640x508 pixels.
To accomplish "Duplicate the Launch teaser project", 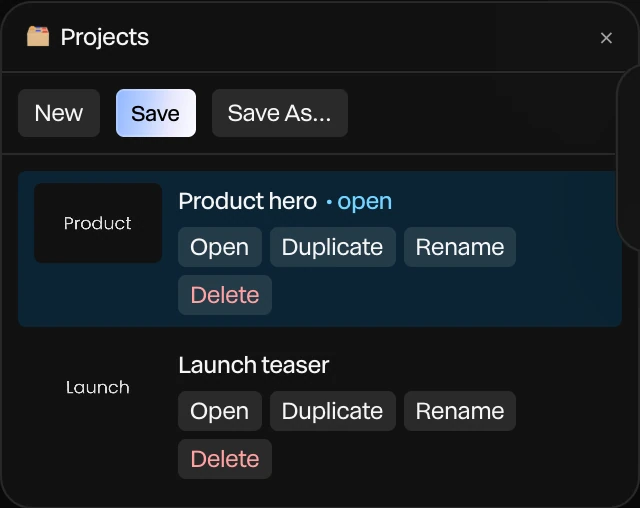I will coord(332,411).
